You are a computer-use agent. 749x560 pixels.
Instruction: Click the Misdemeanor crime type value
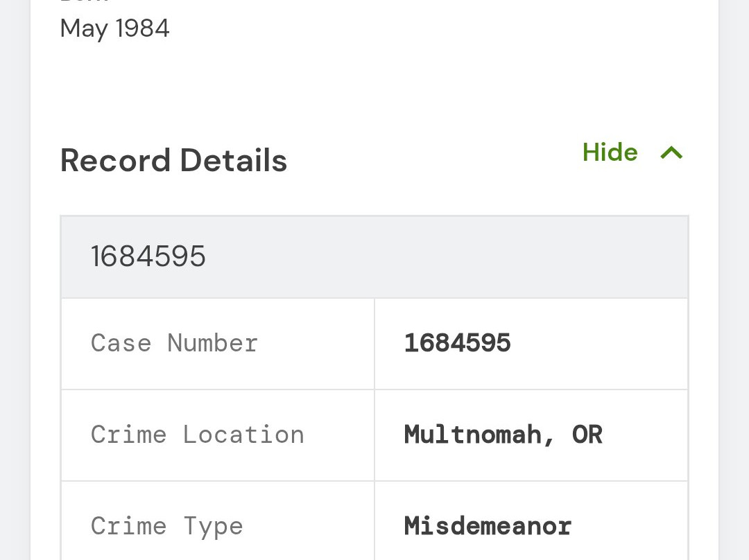488,526
